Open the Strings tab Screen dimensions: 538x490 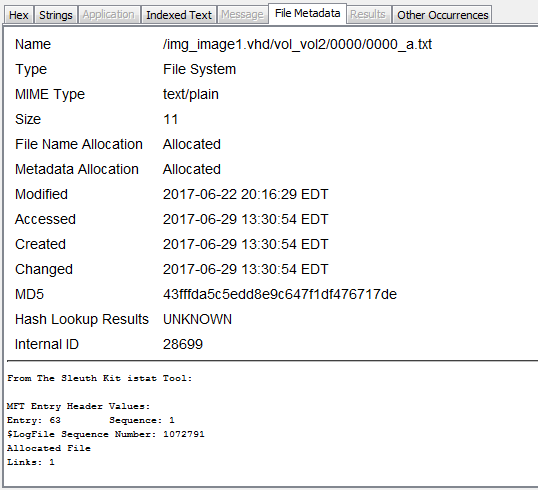56,15
